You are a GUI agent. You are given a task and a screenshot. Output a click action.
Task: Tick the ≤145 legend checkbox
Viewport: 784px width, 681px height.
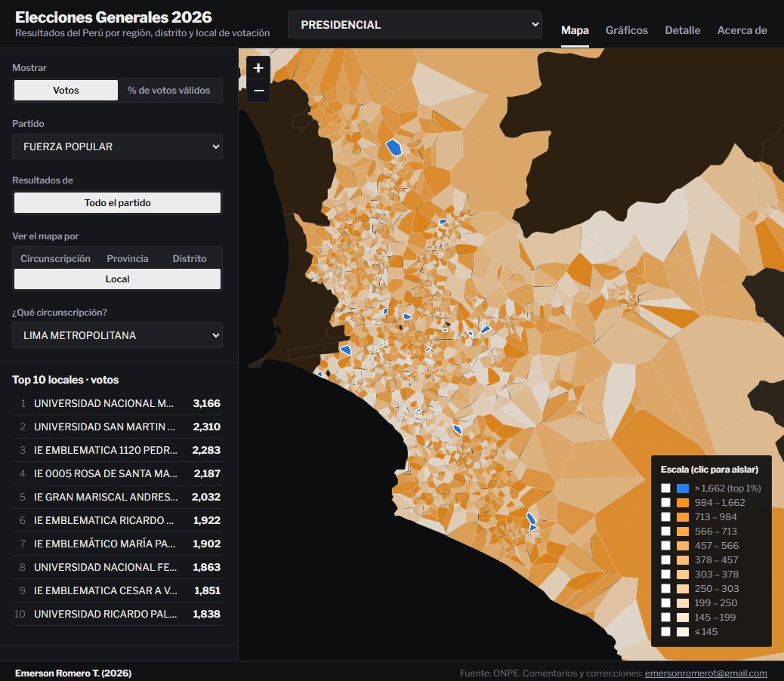pyautogui.click(x=665, y=631)
